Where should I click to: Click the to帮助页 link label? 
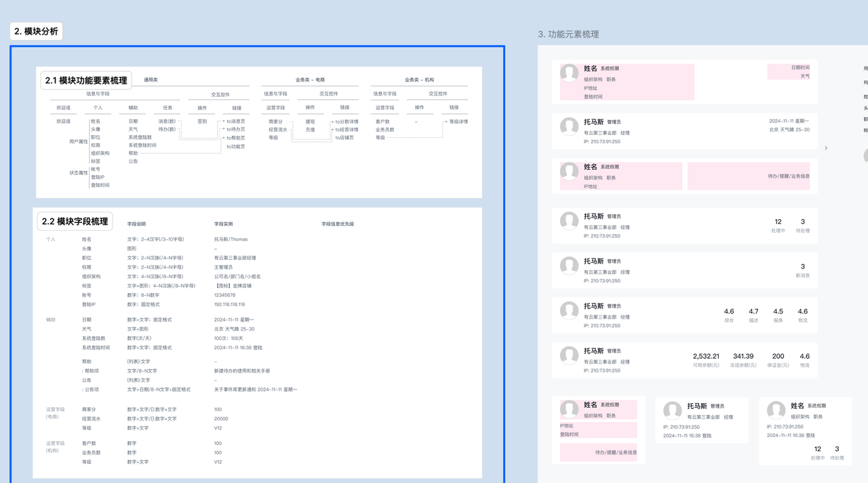tap(236, 138)
